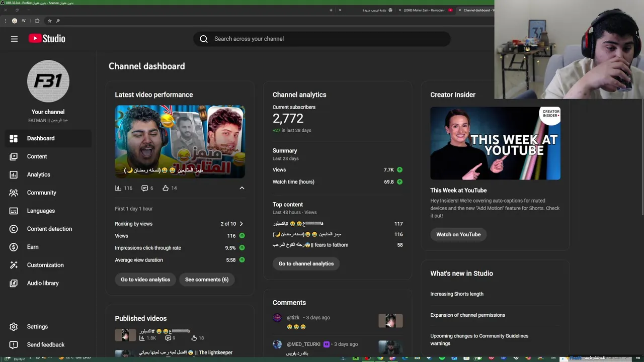Open fears to fathom top content row

pyautogui.click(x=338, y=245)
